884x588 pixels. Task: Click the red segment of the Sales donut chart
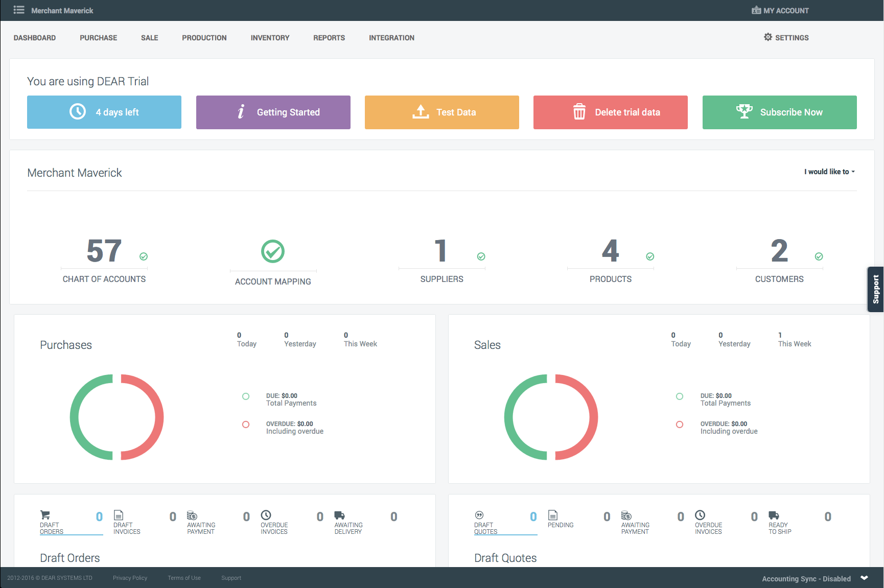(593, 417)
